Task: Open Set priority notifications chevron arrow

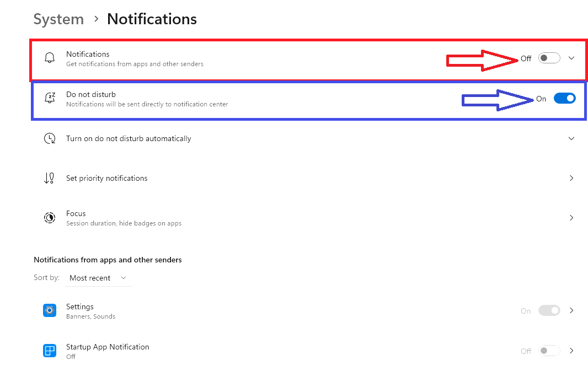Action: tap(571, 178)
